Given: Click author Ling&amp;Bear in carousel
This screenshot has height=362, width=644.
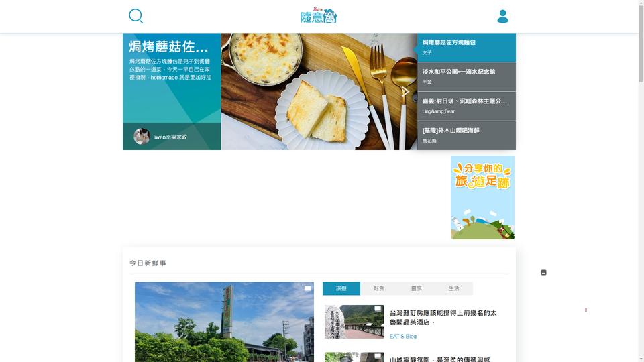Looking at the screenshot, I should [x=438, y=111].
